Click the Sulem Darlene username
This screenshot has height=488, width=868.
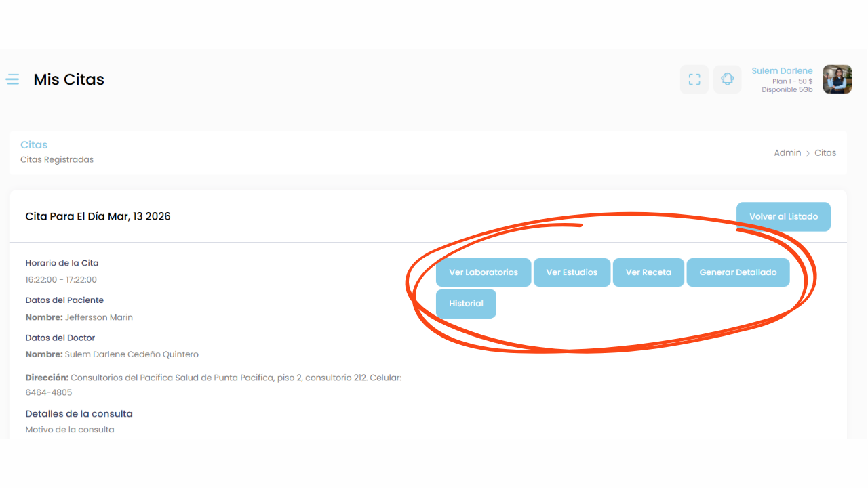[782, 71]
